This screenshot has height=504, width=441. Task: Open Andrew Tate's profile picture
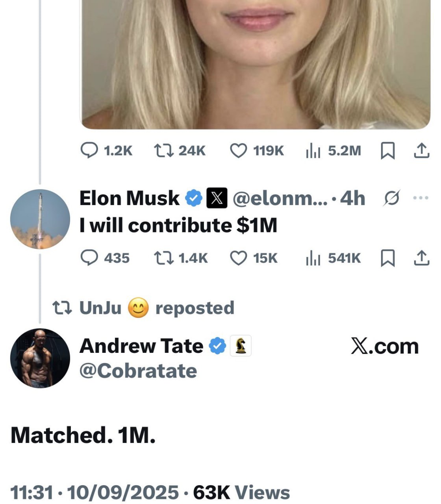40,358
